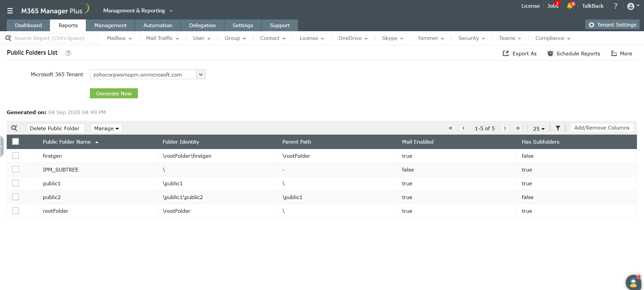This screenshot has height=290, width=644.
Task: Tick the checkbox for firstgen folder
Action: (x=15, y=156)
